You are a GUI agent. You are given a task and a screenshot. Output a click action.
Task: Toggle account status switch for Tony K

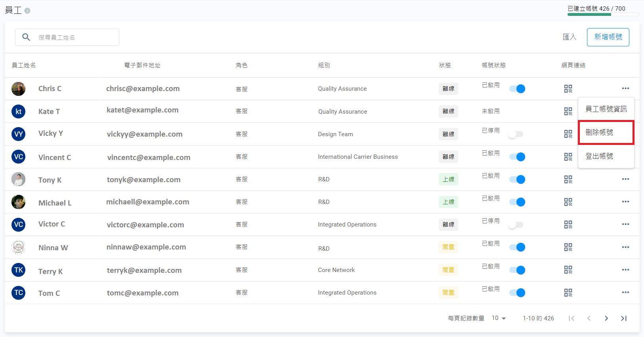tap(517, 179)
